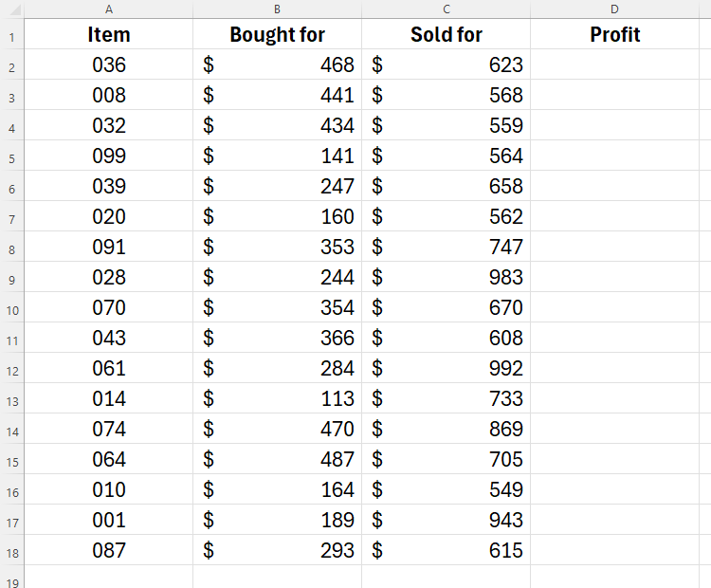Image resolution: width=711 pixels, height=588 pixels.
Task: Click column C header letter
Action: pyautogui.click(x=446, y=9)
